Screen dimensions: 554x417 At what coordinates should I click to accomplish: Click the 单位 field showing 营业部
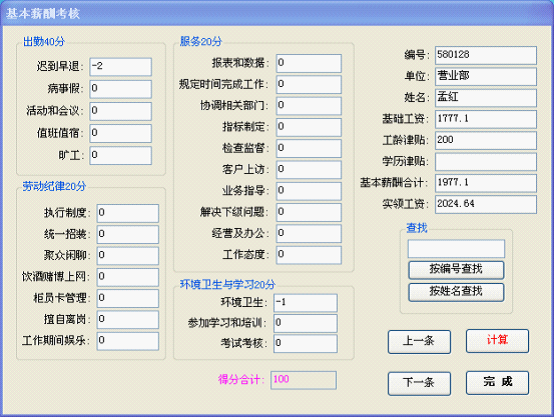pyautogui.click(x=486, y=77)
